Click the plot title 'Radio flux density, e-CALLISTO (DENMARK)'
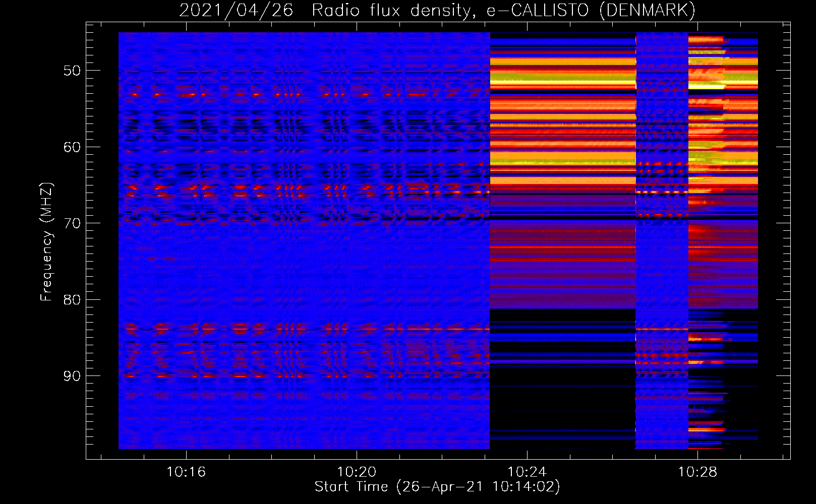816x504 pixels. coord(503,11)
